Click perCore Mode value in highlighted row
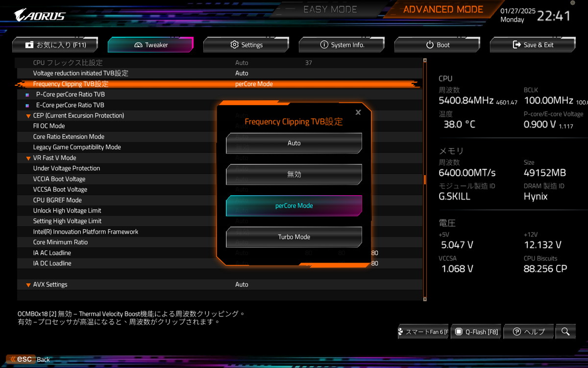The height and width of the screenshot is (368, 588). (x=254, y=84)
